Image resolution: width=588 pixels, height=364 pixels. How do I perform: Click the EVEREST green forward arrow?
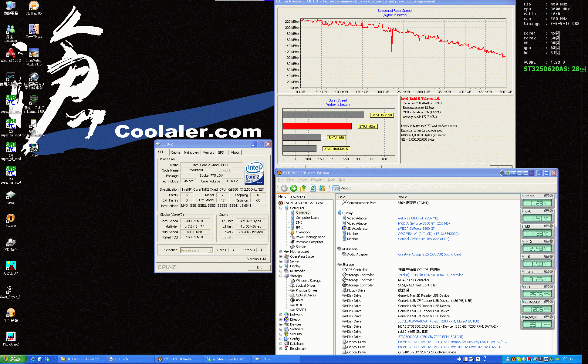coord(294,188)
